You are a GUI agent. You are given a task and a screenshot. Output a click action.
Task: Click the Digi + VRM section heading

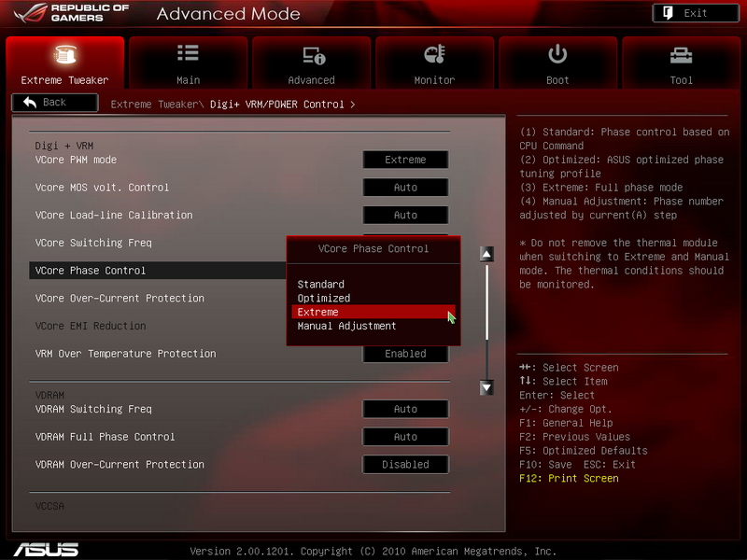(x=64, y=146)
